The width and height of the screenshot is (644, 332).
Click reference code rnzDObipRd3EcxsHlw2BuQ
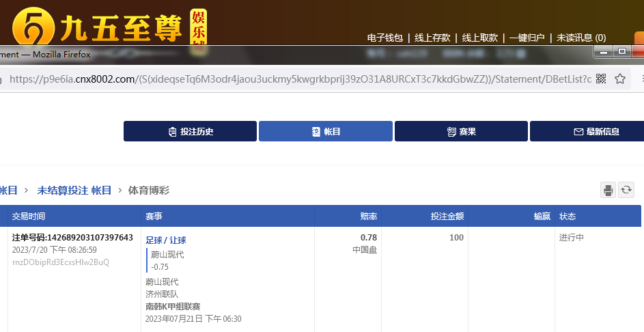pos(61,262)
